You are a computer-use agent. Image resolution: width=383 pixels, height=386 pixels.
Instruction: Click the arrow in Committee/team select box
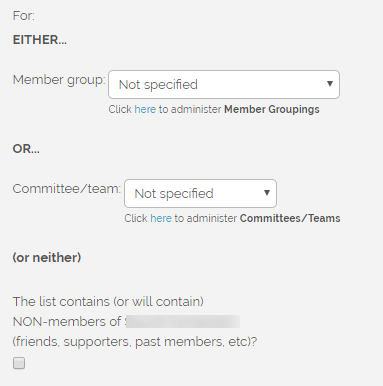coord(266,193)
